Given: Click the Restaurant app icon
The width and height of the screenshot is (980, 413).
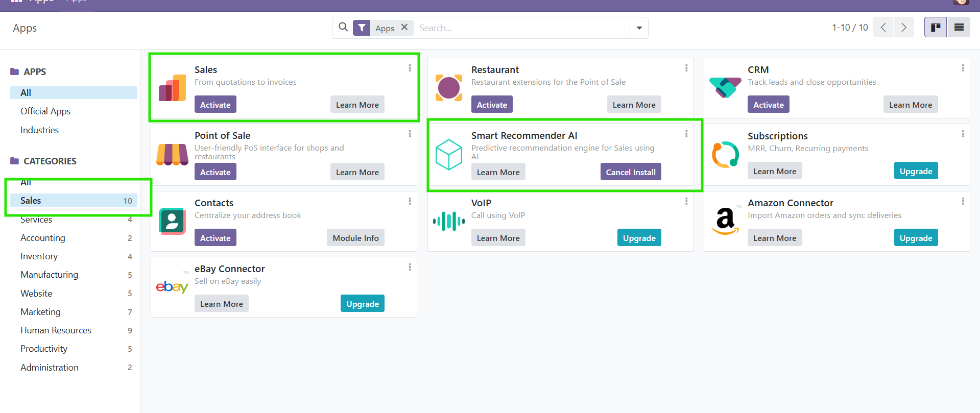Looking at the screenshot, I should click(x=448, y=88).
